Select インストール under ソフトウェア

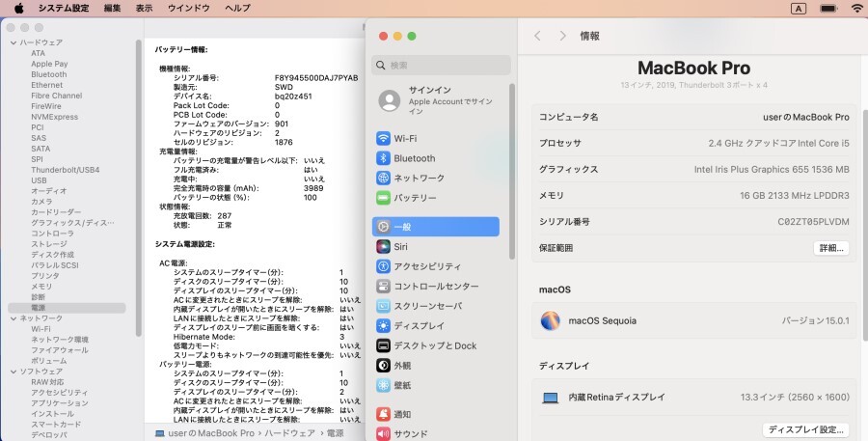pos(53,414)
